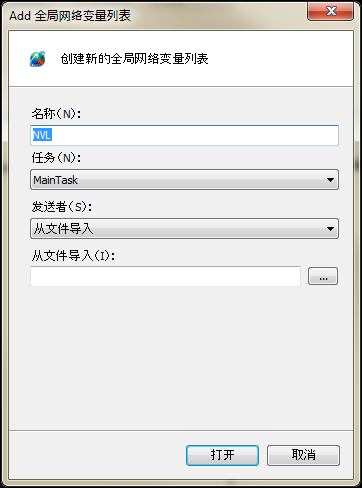Screen dimensions: 362x488
Task: Click the empty gray area below file field
Action: (x=181, y=358)
